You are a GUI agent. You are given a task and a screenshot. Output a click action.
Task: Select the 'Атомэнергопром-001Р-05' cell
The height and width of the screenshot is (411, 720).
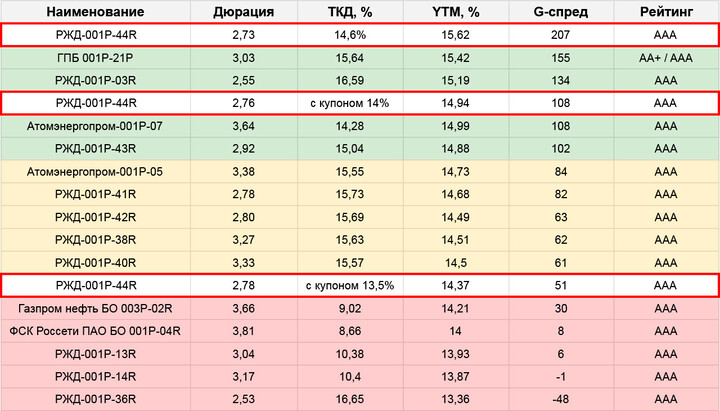[x=96, y=172]
